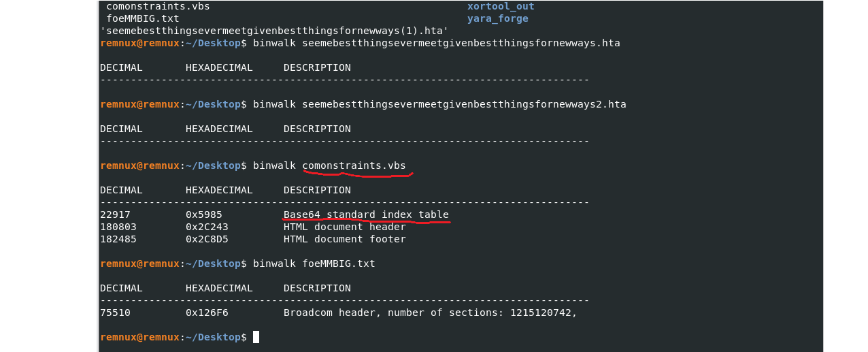Viewport: 868px width, 352px height.
Task: Click hex offset 0x126F6
Action: (207, 313)
